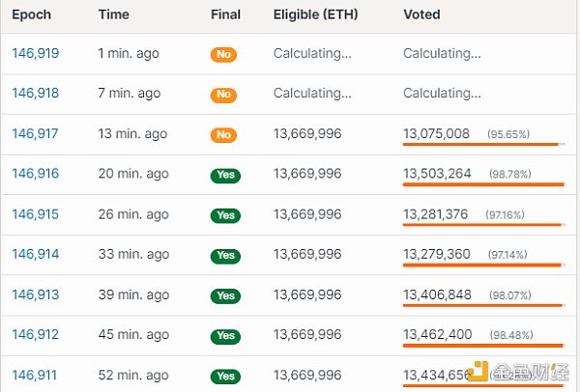Open epoch 146,915 link
This screenshot has width=580, height=392.
[36, 214]
